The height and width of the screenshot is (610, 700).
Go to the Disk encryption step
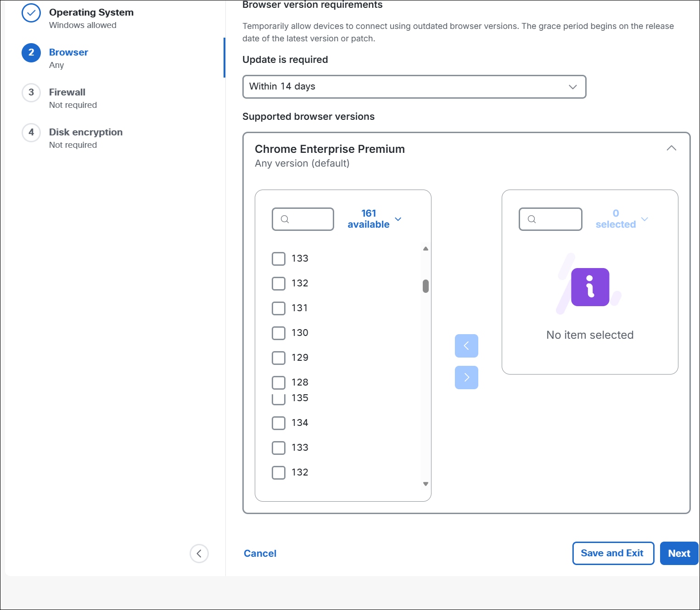click(86, 132)
